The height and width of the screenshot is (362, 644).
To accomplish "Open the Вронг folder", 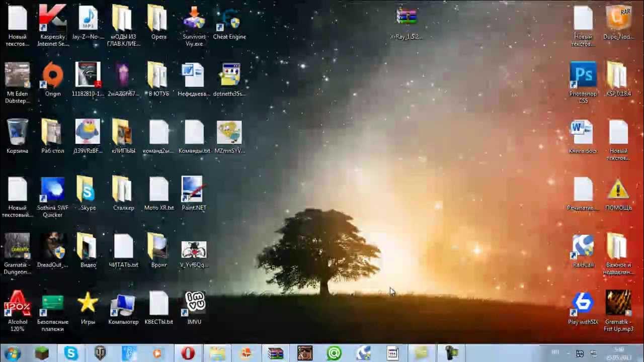I will click(x=158, y=246).
